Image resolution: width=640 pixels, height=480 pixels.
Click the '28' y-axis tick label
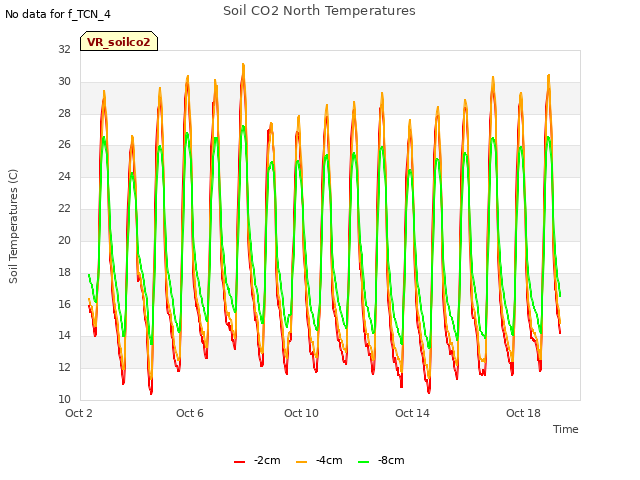coord(64,113)
